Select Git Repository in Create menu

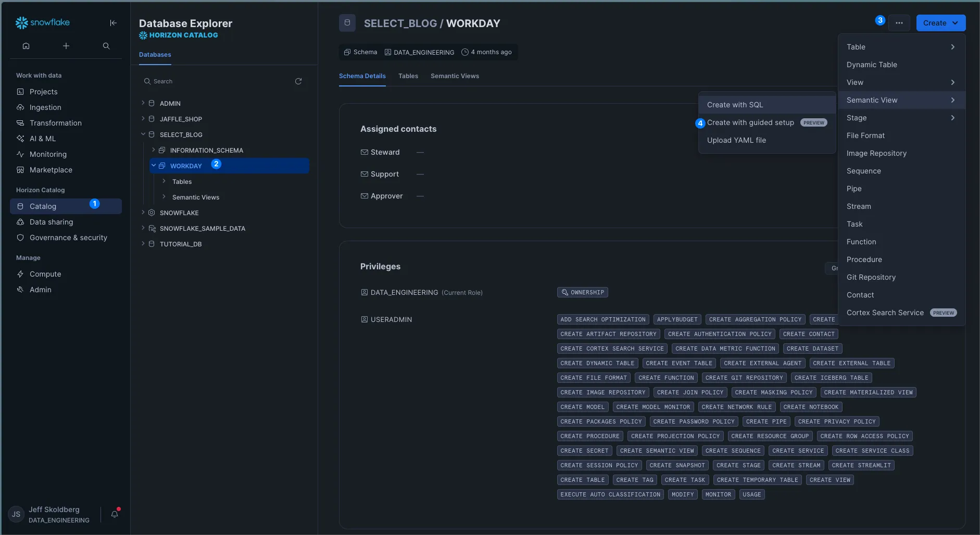click(x=901, y=277)
